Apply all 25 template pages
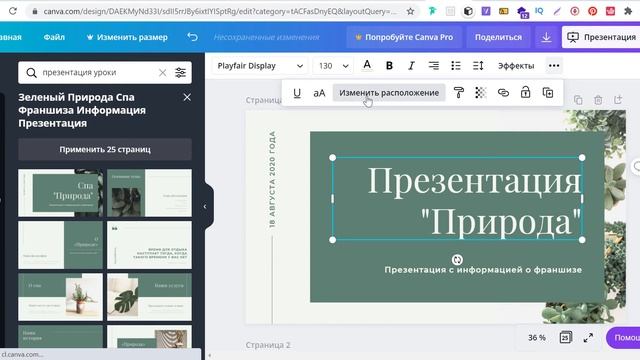 [x=105, y=149]
